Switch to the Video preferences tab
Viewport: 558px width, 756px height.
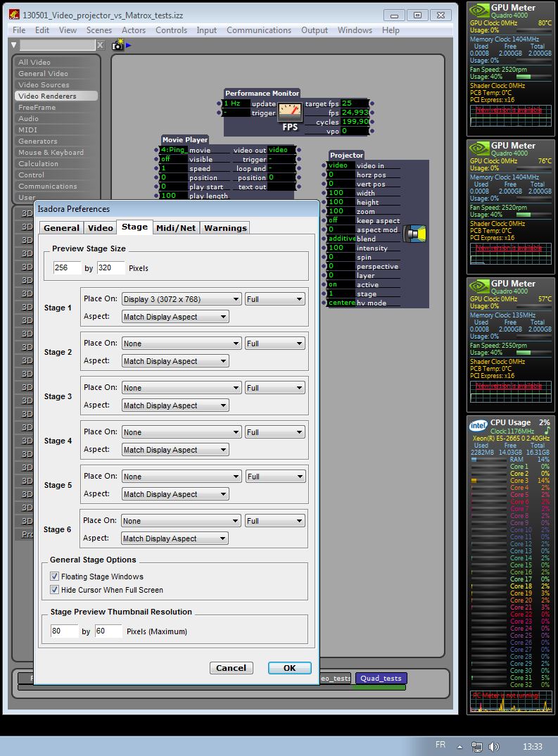[100, 228]
